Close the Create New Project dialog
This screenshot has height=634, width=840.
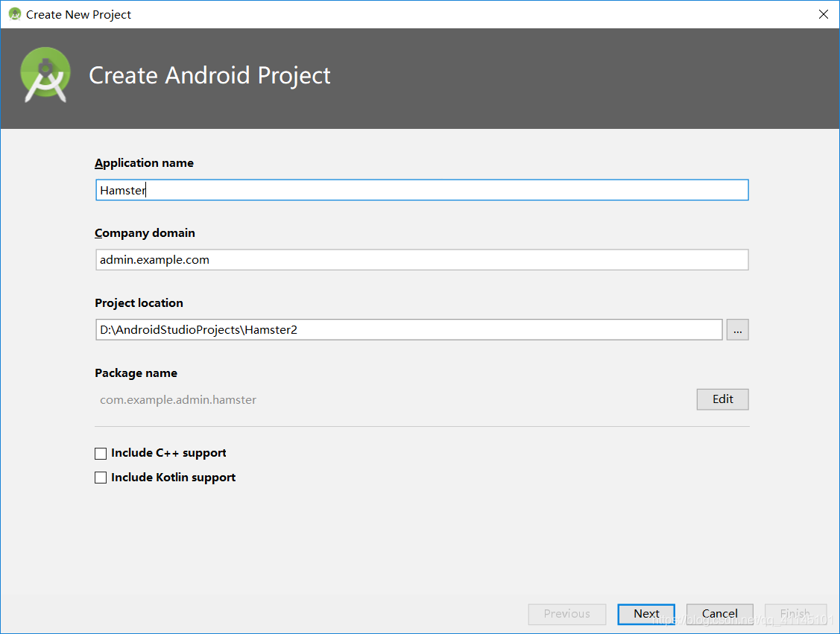coord(824,14)
